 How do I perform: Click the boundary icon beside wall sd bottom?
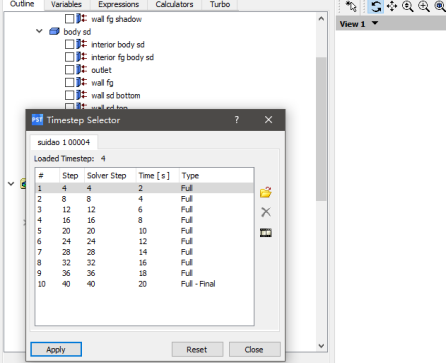81,95
